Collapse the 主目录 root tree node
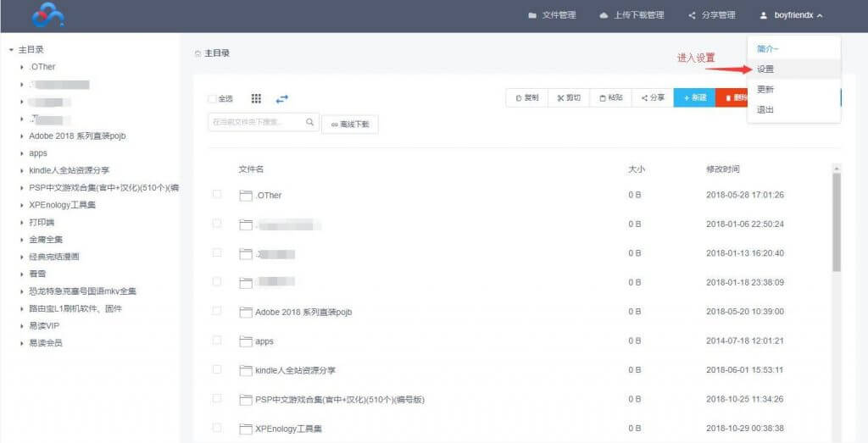 [11, 50]
